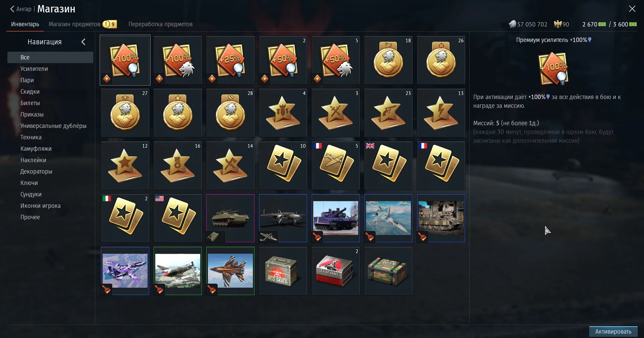Click the Golden Eagles balance of 90
The image size is (644, 338).
pyautogui.click(x=561, y=24)
